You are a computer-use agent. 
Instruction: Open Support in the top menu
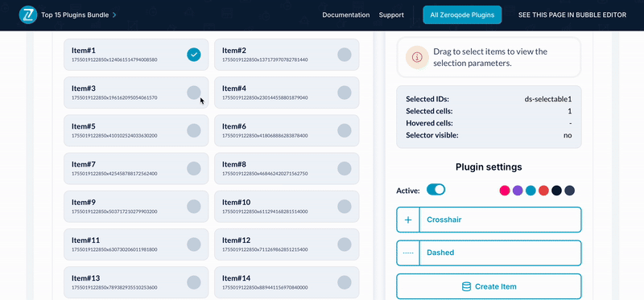pos(391,15)
